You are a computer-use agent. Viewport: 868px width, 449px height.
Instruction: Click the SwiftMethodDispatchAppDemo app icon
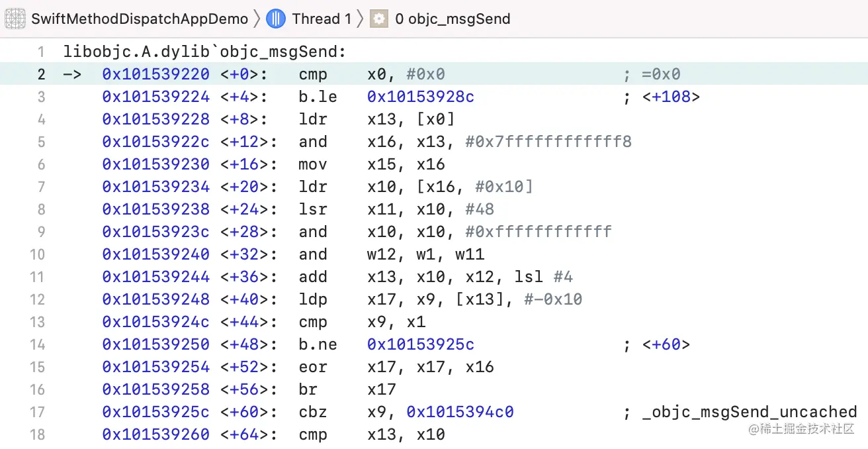click(x=15, y=19)
